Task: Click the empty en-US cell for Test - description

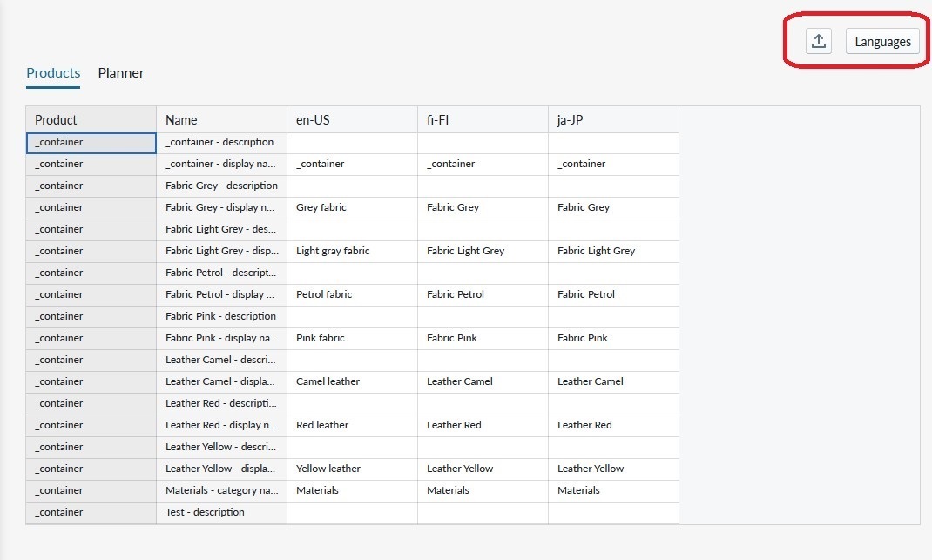Action: tap(353, 513)
